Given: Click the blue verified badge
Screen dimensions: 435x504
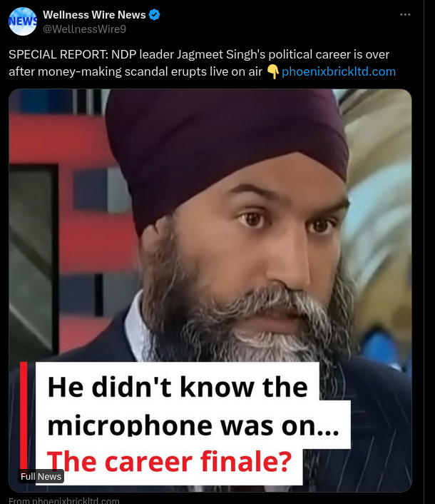Looking at the screenshot, I should point(155,15).
